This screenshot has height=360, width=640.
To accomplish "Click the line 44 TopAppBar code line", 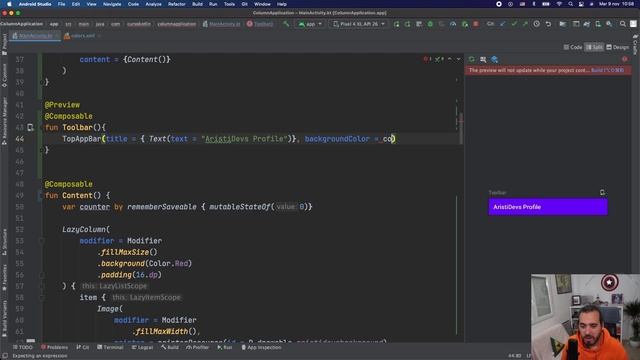I will [229, 139].
